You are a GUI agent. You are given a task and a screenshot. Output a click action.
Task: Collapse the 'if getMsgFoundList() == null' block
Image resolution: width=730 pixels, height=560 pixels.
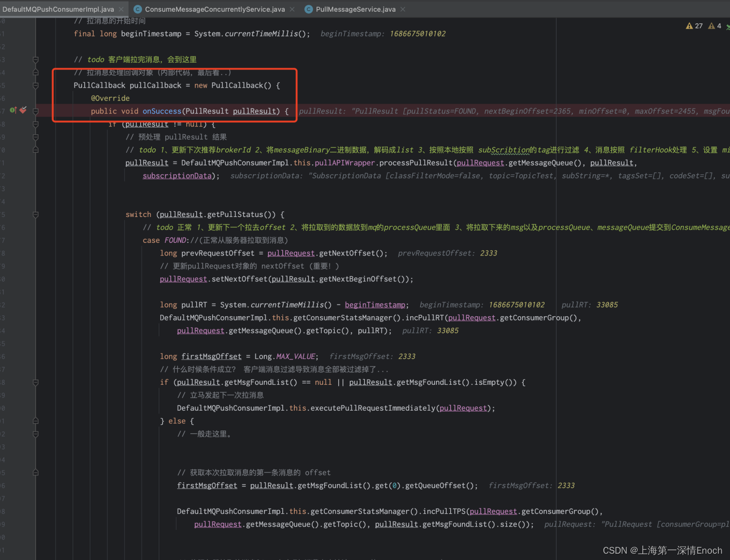[36, 382]
